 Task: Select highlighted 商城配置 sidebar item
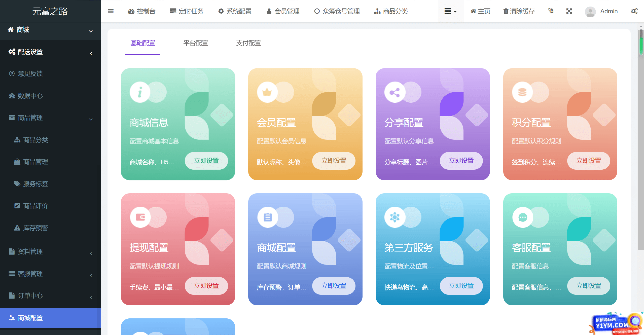[50, 318]
